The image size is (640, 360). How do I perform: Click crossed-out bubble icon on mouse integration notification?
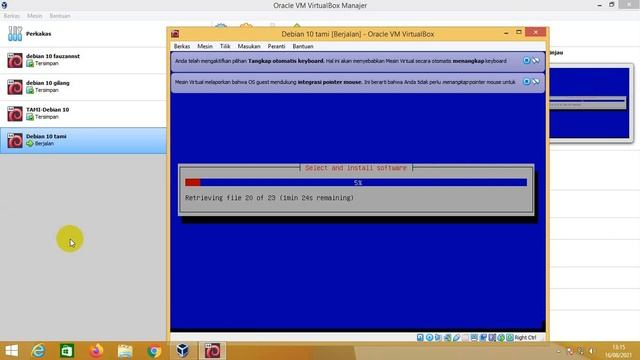coord(536,82)
